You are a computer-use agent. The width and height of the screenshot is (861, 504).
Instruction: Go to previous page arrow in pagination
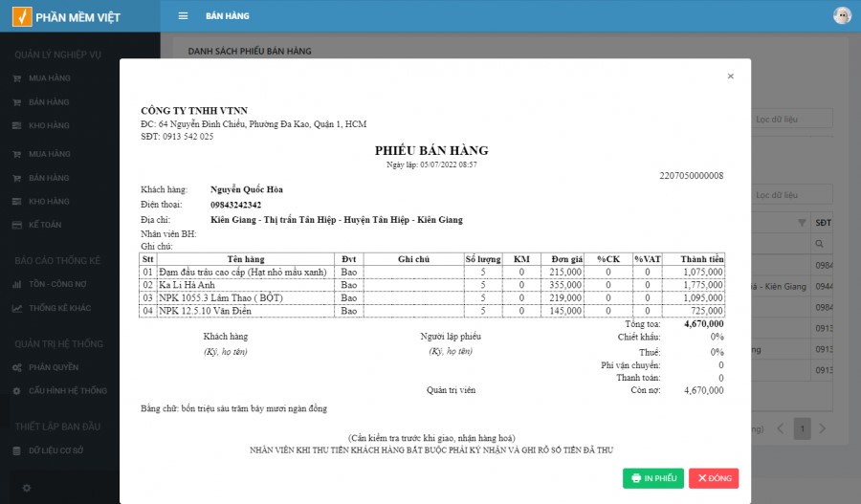tap(780, 427)
